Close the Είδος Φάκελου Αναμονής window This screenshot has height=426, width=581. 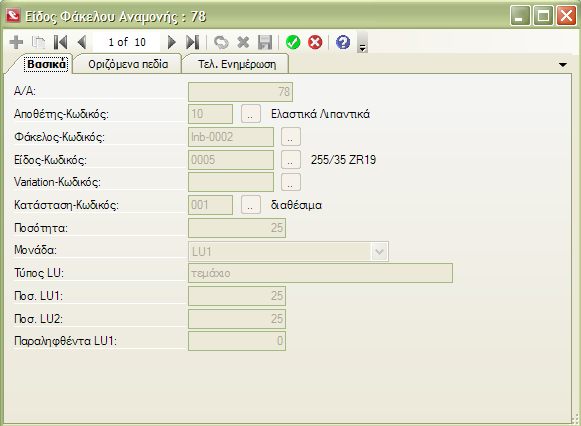[x=566, y=16]
